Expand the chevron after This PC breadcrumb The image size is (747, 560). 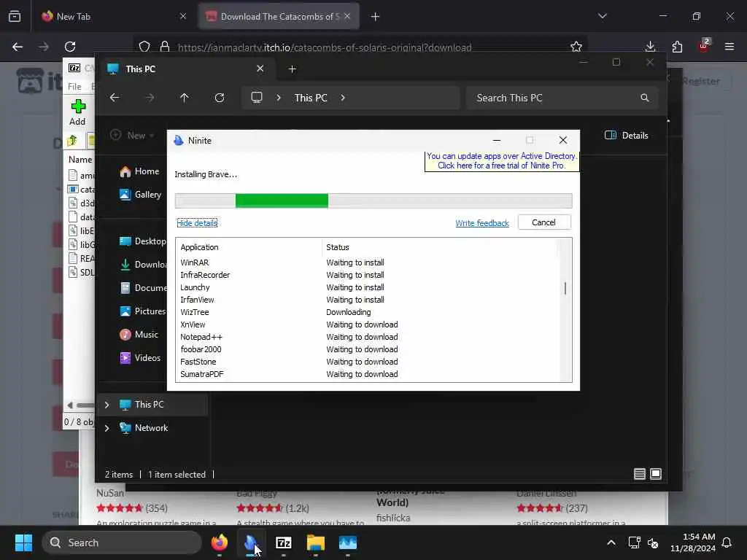coord(343,98)
